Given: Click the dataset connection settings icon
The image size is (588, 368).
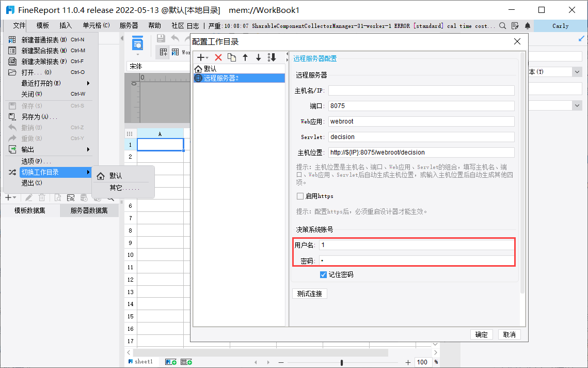Looking at the screenshot, I should pos(71,197).
